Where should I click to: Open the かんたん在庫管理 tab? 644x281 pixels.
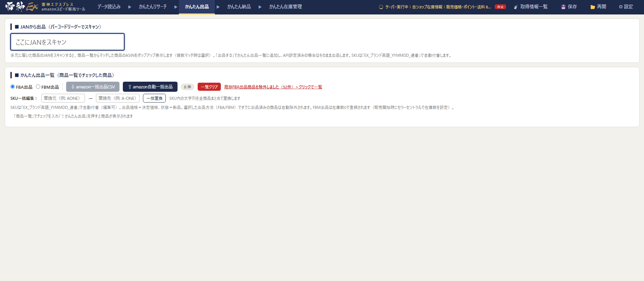(x=286, y=7)
